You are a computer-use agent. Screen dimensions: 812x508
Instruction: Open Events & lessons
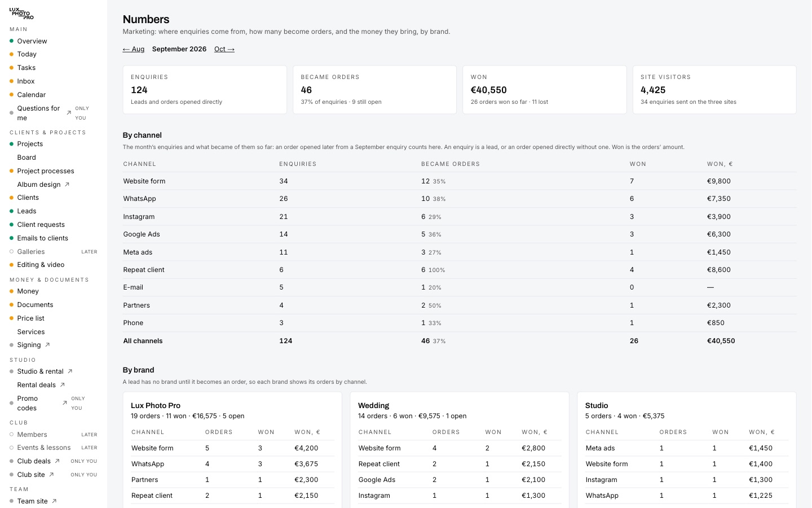44,448
